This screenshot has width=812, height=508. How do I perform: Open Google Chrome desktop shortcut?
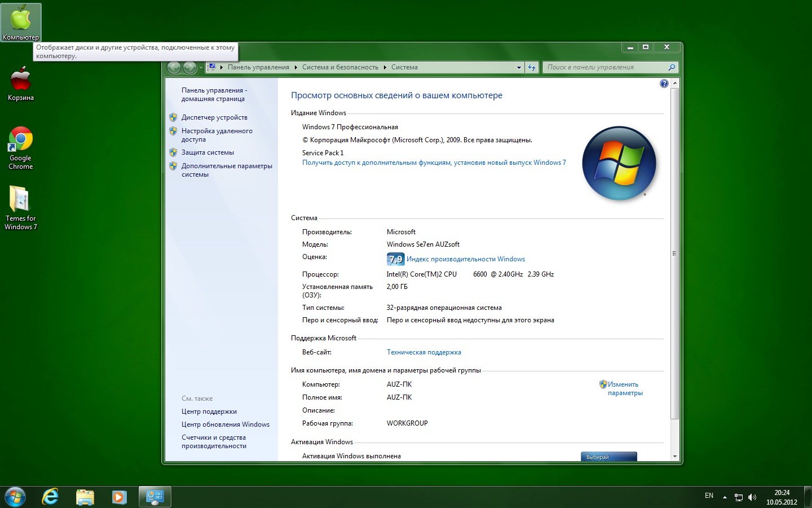tap(21, 148)
